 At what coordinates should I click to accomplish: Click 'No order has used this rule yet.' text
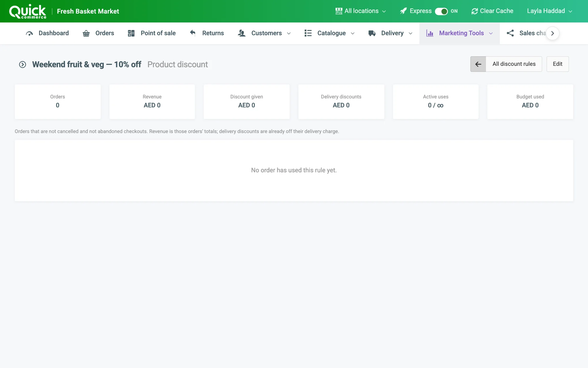294,170
